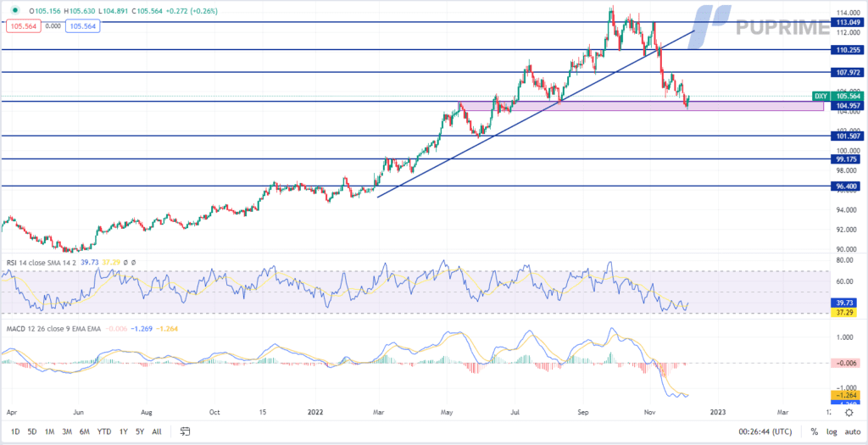Viewport: 868px width, 445px height.
Task: Click the 110.255 horizontal line price label
Action: coord(847,50)
